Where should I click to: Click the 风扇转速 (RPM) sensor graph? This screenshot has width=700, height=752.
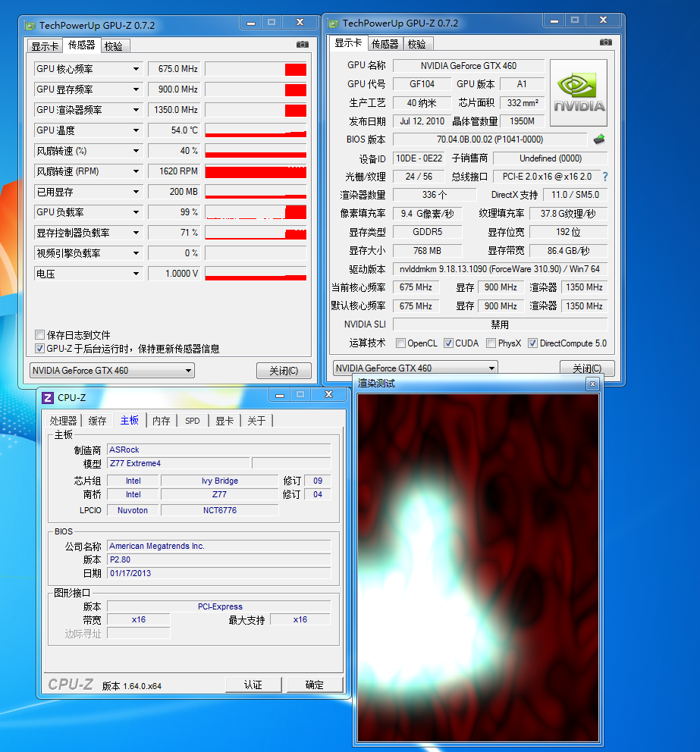tap(256, 171)
